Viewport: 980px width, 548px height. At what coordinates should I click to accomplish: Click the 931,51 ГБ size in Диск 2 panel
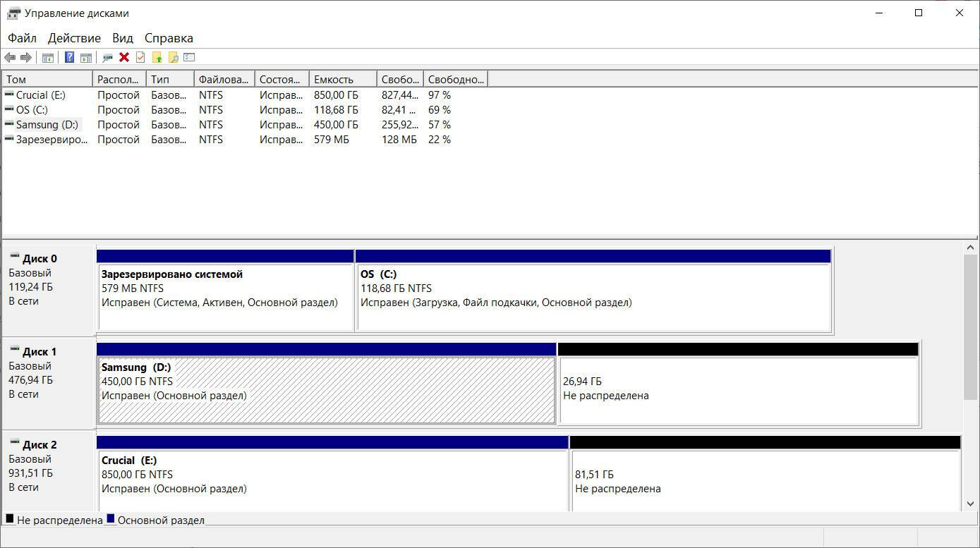point(31,473)
